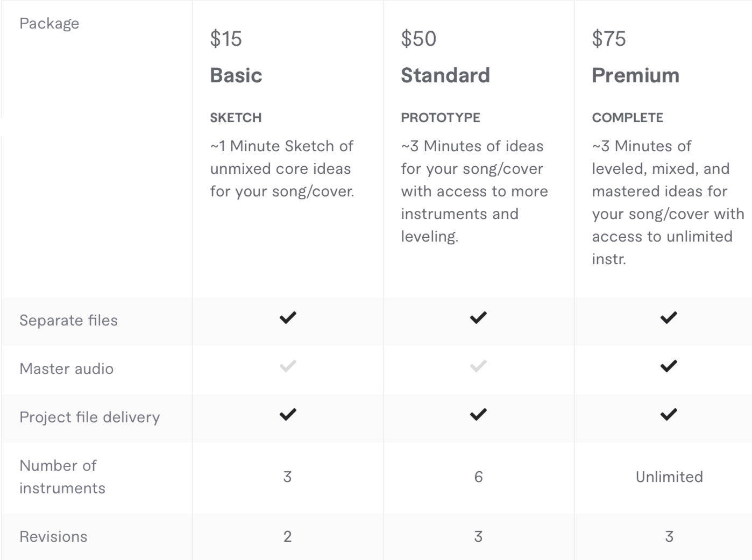
Task: Click the Project file delivery checkmark under Premium
Action: tap(669, 414)
